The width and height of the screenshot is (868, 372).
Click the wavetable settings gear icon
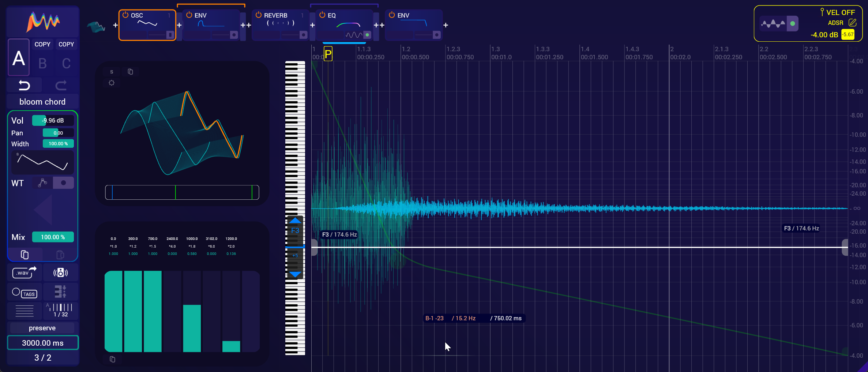pos(112,83)
